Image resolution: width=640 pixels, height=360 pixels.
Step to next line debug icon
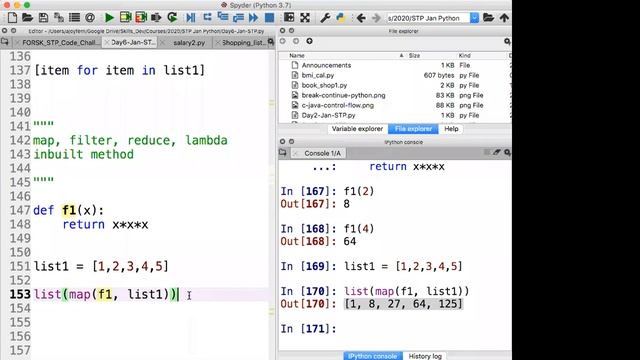pyautogui.click(x=207, y=17)
